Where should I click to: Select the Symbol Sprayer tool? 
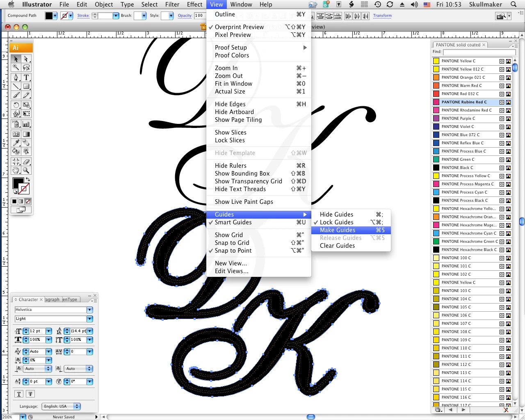[x=16, y=124]
